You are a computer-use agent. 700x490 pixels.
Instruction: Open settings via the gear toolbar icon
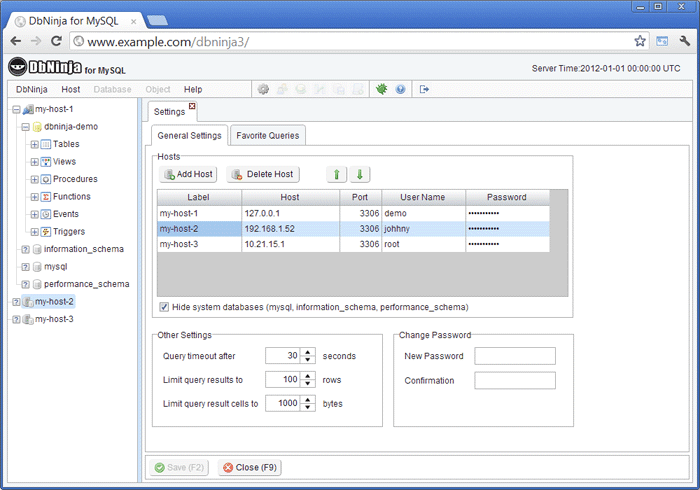[x=263, y=89]
